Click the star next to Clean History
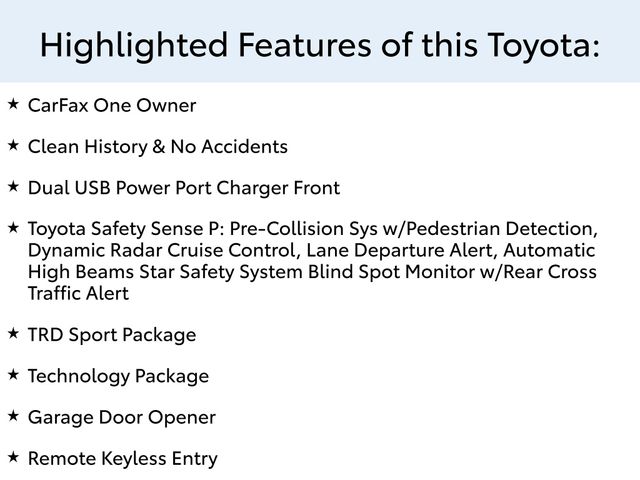The width and height of the screenshot is (640, 480). (13, 145)
